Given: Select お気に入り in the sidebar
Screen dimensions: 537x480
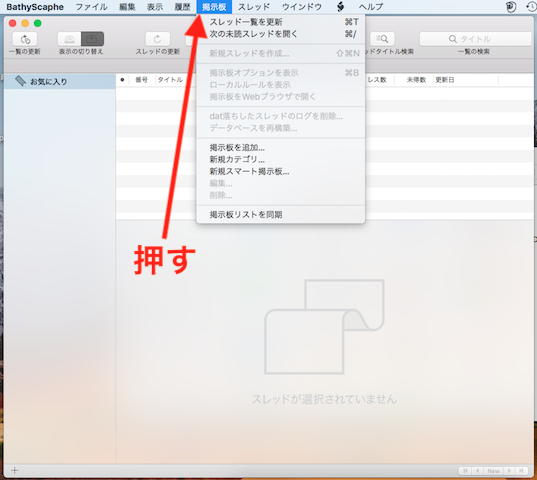Looking at the screenshot, I should [60, 81].
